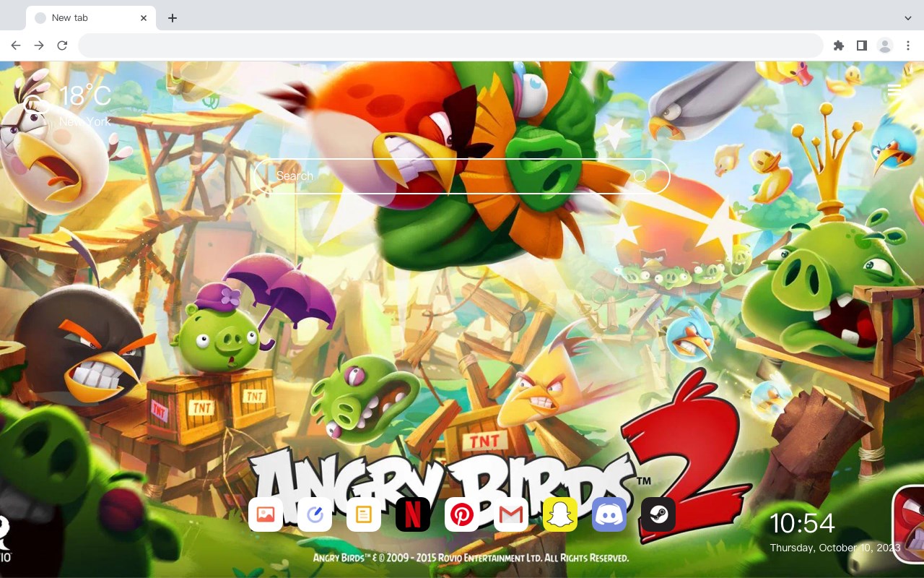Click the Thursday, October date text
Viewport: 924px width, 578px height.
pos(835,548)
